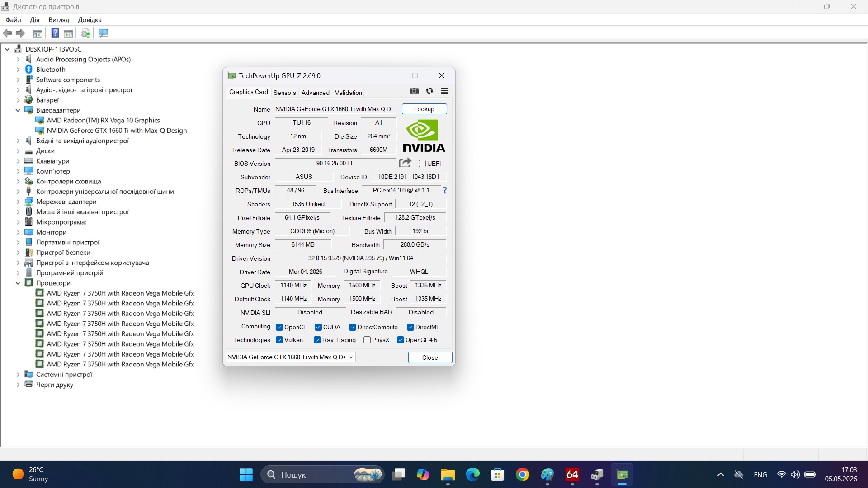Switch to GPU-Z taskbar icon

622,474
